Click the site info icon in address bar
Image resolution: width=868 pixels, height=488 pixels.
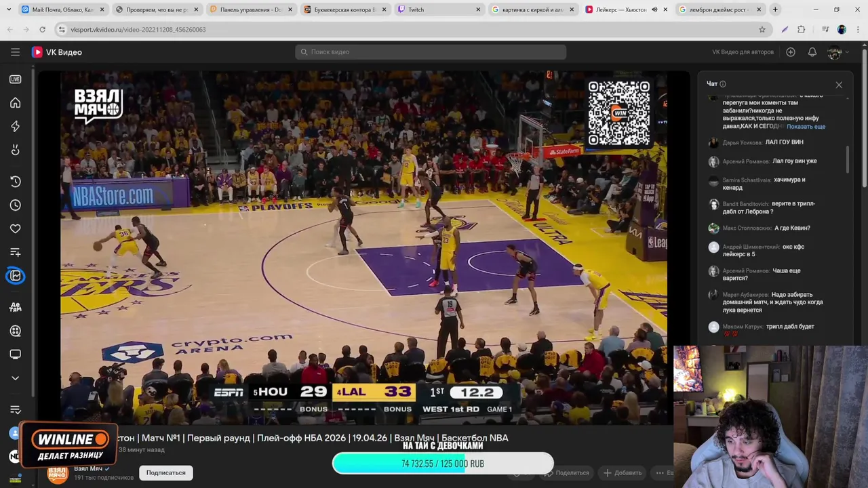coord(62,29)
